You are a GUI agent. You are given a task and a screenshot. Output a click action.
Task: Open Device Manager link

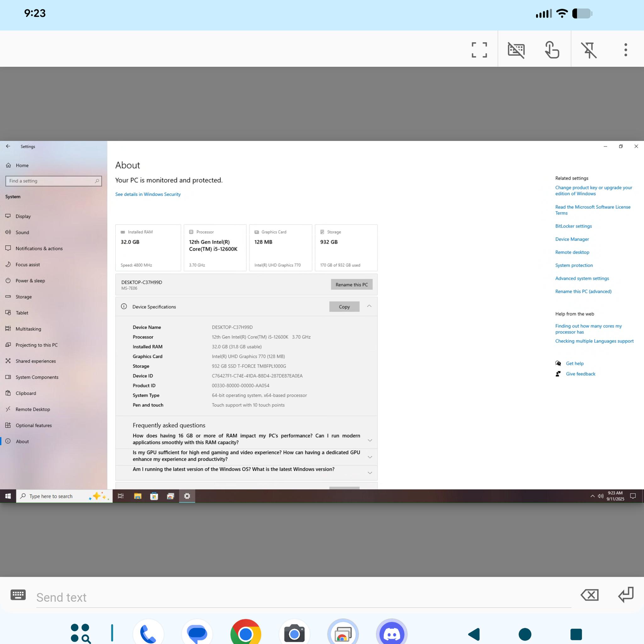(x=572, y=239)
